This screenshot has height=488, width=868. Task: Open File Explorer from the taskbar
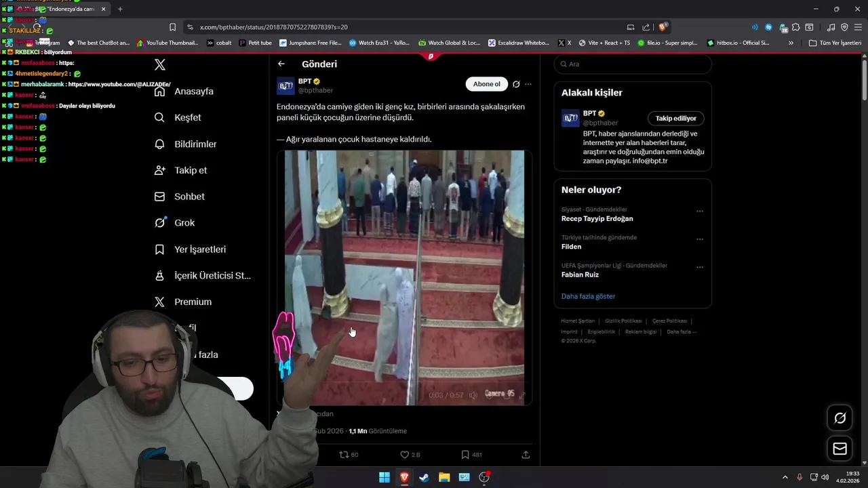(443, 477)
